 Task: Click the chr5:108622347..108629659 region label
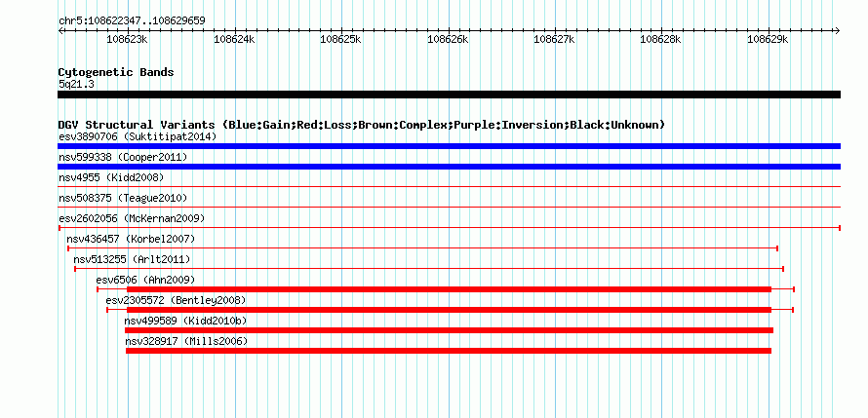coord(132,20)
